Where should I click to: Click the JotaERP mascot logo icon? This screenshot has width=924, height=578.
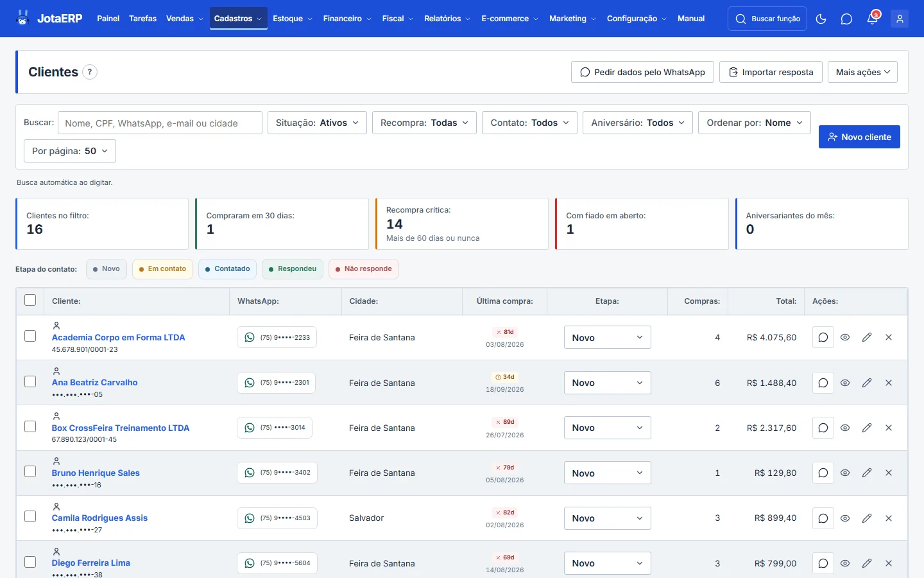coord(23,18)
